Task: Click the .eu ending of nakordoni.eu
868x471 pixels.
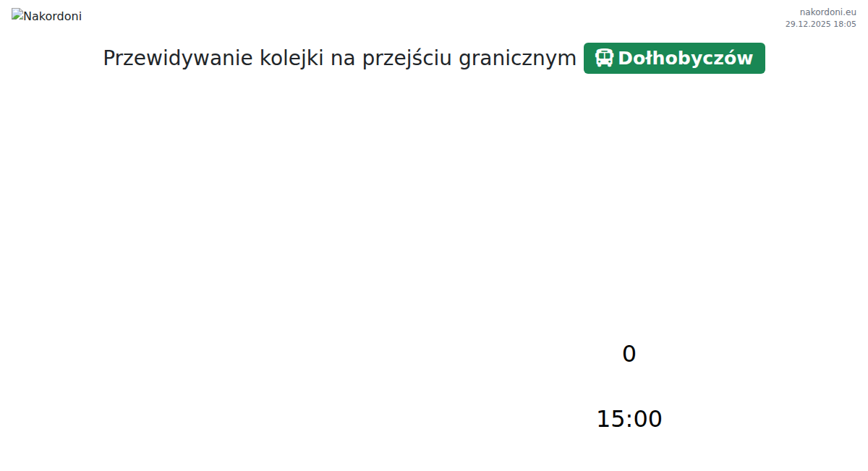Action: click(x=849, y=12)
